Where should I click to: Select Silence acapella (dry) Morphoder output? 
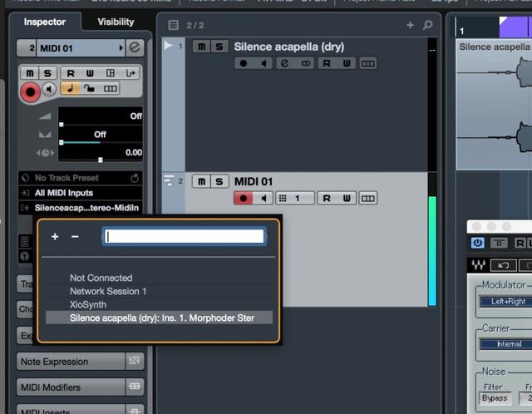point(159,318)
